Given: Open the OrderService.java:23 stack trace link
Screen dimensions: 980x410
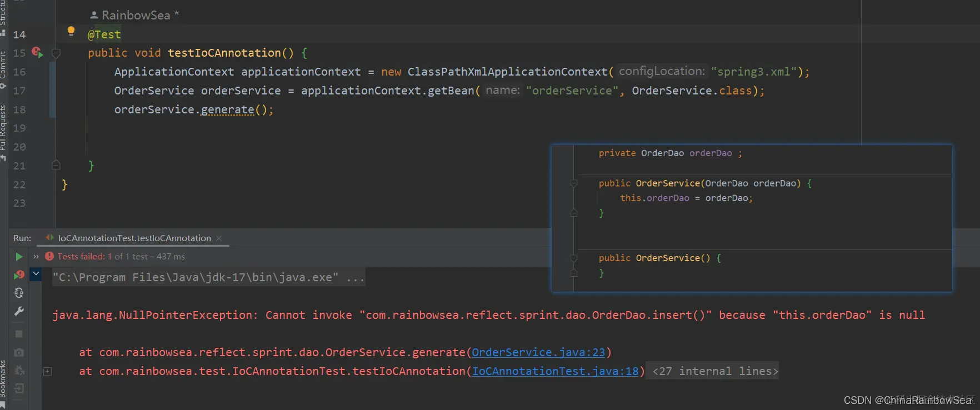Looking at the screenshot, I should 538,352.
